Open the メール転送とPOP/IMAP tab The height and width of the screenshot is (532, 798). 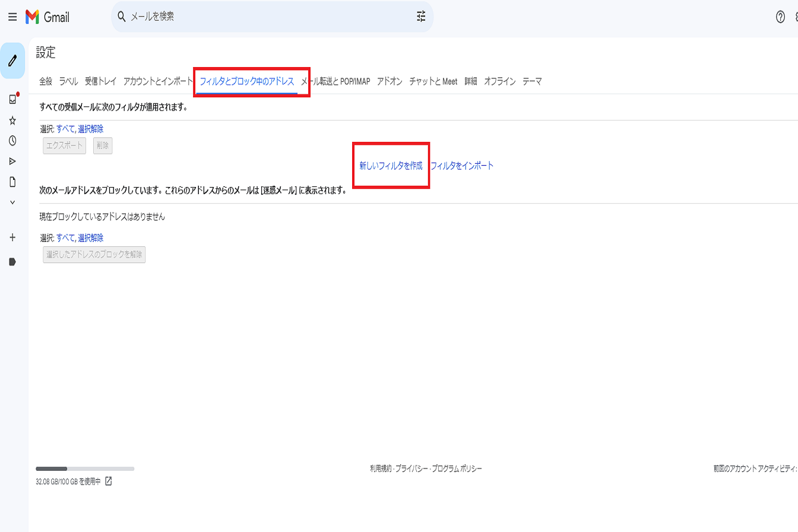tap(335, 81)
